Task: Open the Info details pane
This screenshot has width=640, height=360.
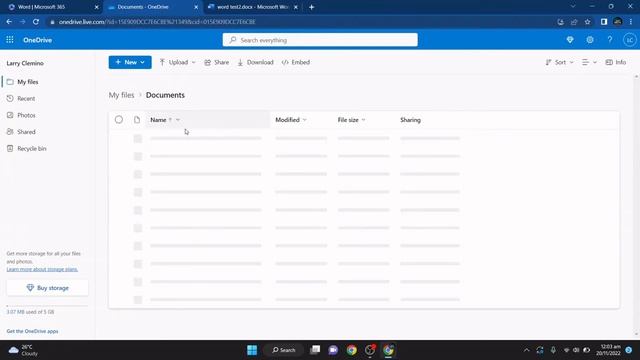Action: pos(616,62)
